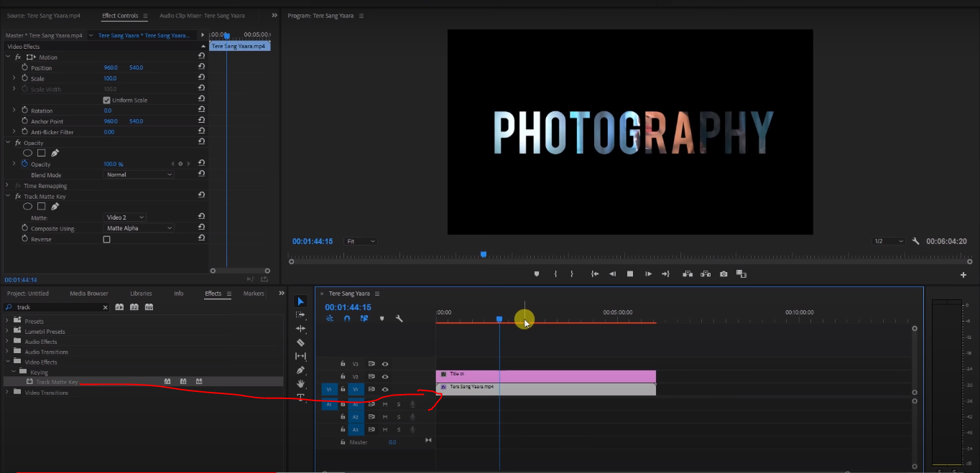
Task: Create ellipse mask under Track Matte Key
Action: 28,206
